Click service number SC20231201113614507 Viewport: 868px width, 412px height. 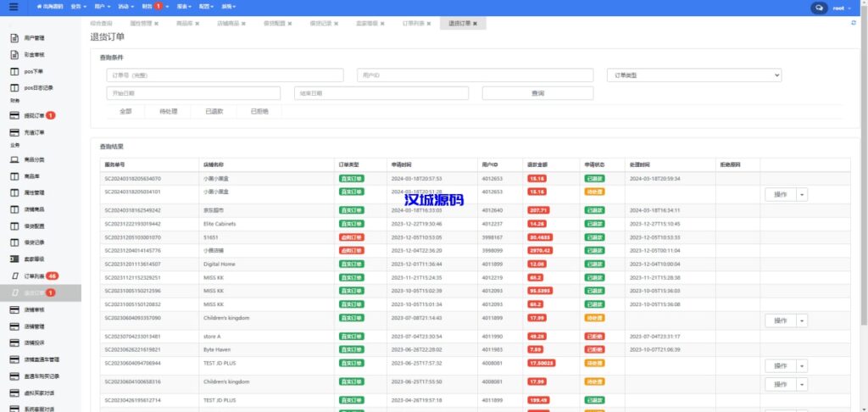point(133,264)
